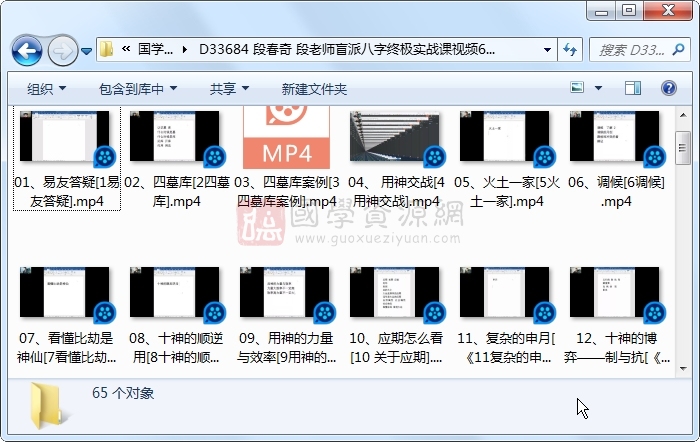Select thumbnail of 09、用神的力量与效率 video
This screenshot has width=700, height=442.
(285, 292)
